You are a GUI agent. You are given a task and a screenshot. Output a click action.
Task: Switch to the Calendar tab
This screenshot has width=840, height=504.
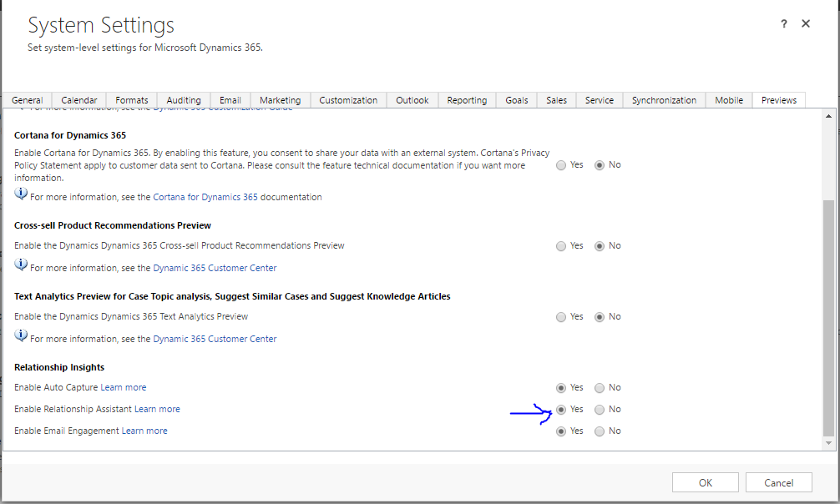coord(79,100)
